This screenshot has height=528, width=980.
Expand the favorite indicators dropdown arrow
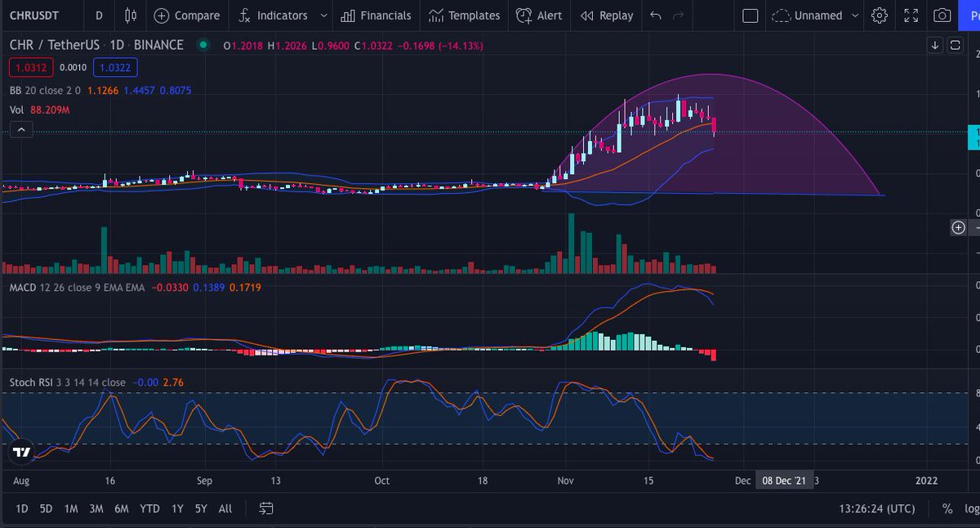323,16
